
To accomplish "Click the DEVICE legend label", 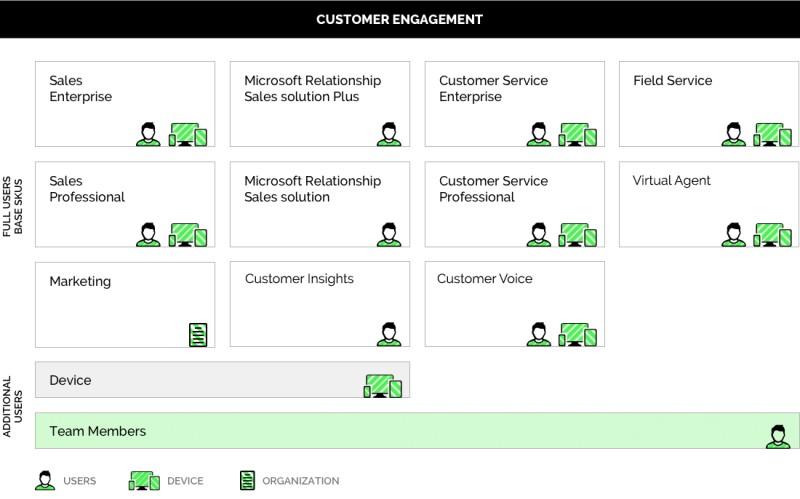I will tap(185, 481).
